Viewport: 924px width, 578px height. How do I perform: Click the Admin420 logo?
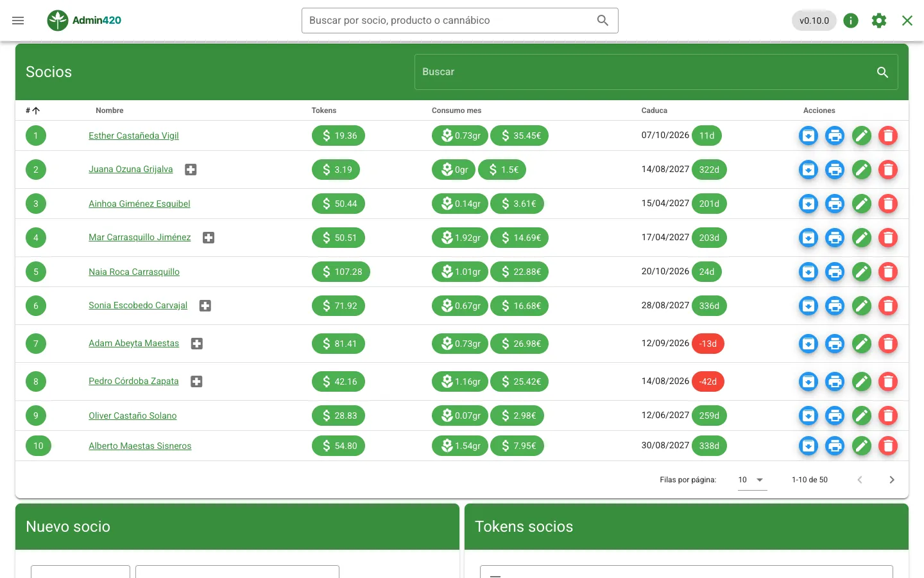[x=84, y=21]
